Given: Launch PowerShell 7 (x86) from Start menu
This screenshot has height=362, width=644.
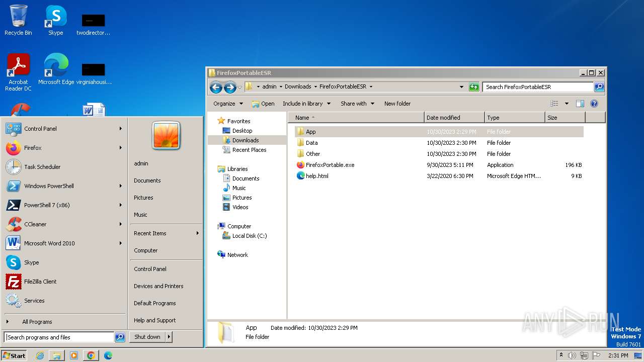Looking at the screenshot, I should 64,205.
